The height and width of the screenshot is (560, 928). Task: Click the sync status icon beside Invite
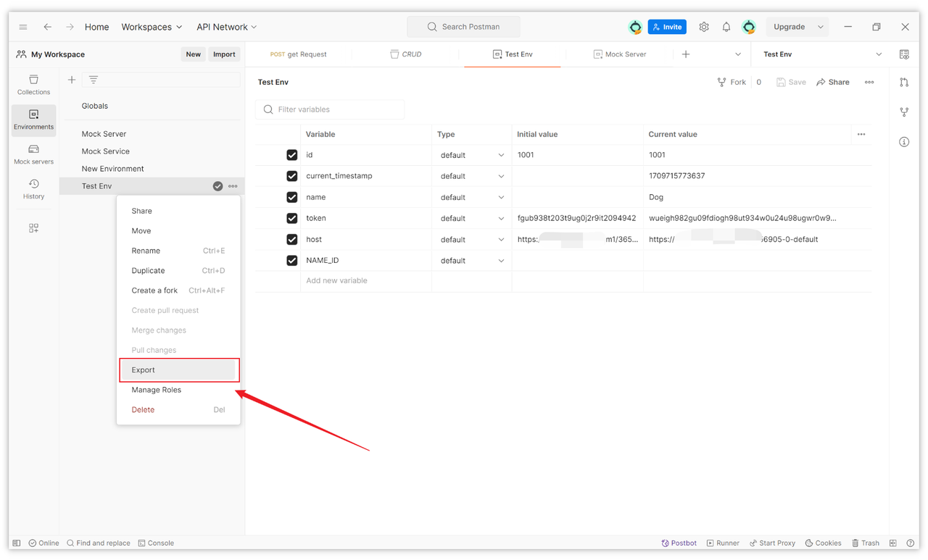click(x=635, y=27)
